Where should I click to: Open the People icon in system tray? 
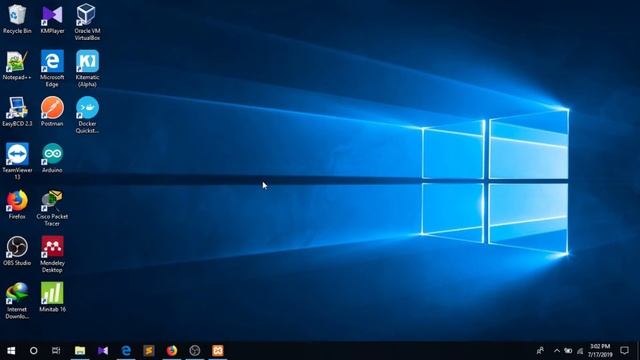tap(540, 351)
